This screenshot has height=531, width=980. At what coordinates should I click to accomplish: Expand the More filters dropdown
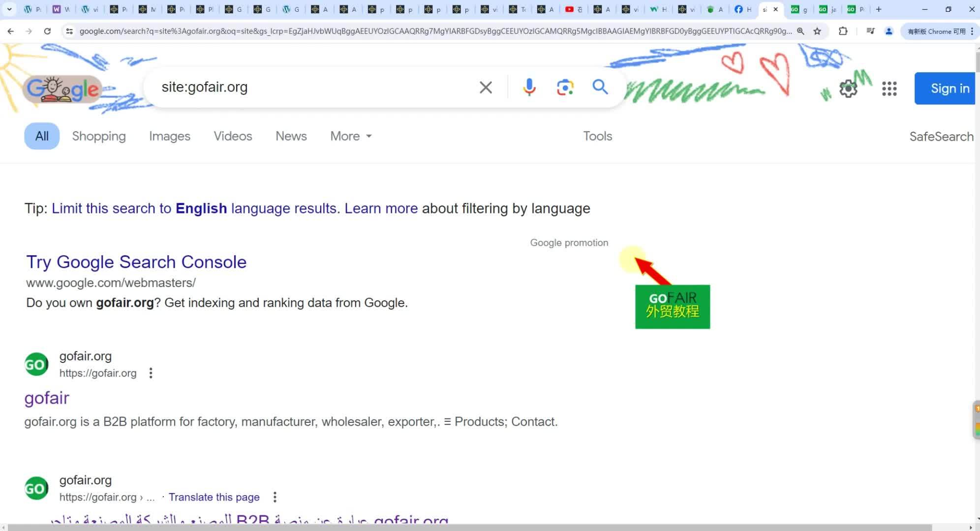pyautogui.click(x=351, y=136)
